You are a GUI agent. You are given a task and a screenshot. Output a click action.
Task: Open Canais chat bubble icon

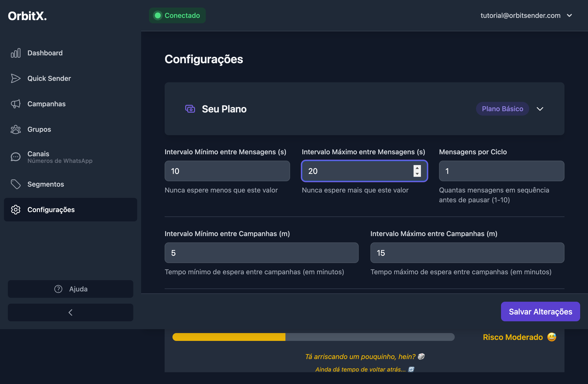tap(16, 156)
